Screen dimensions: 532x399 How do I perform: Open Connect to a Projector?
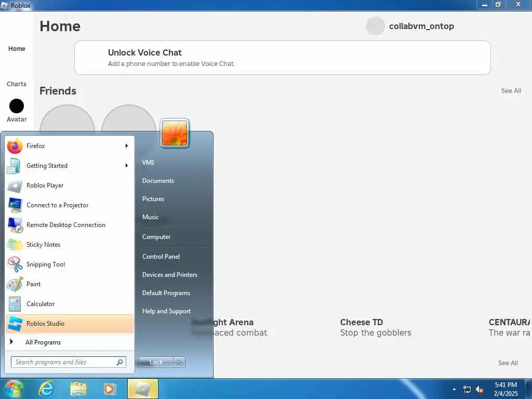click(70, 205)
